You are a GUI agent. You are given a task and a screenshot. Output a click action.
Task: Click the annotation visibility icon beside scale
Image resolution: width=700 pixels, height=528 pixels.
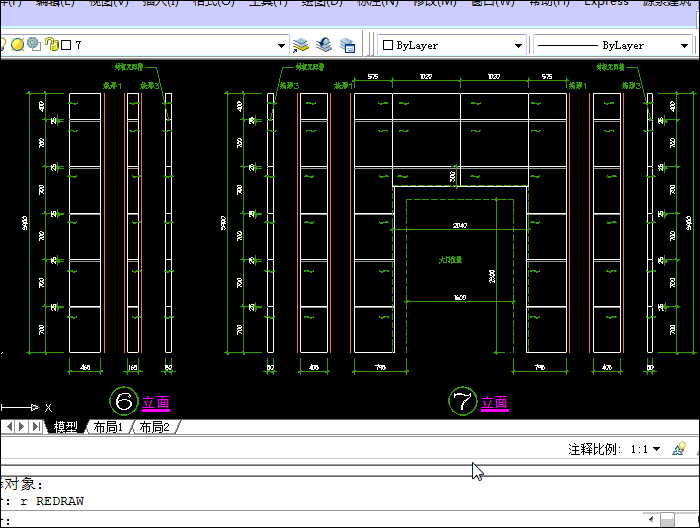[680, 449]
